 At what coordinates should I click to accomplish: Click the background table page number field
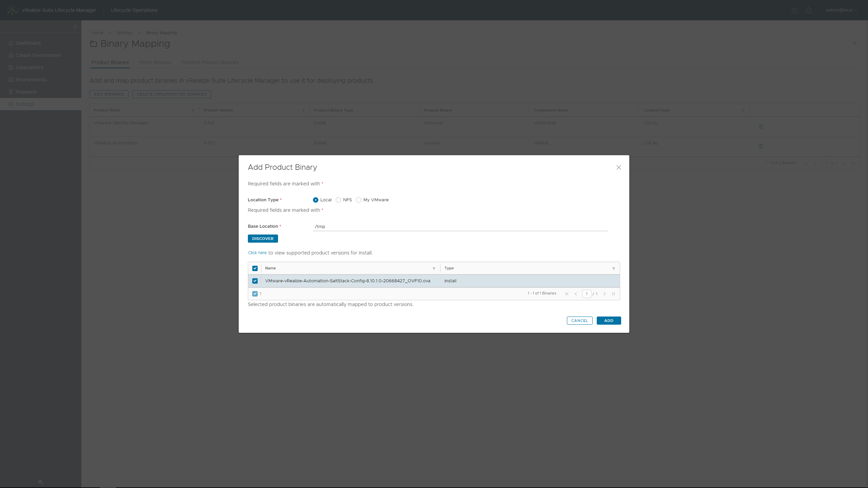coord(826,163)
